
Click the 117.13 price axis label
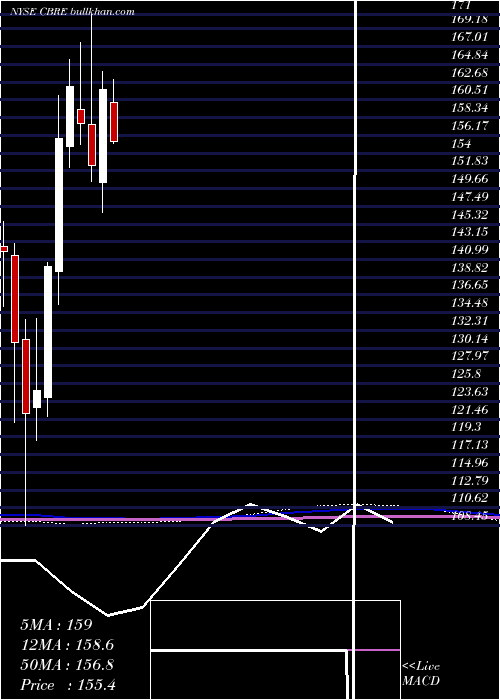470,445
